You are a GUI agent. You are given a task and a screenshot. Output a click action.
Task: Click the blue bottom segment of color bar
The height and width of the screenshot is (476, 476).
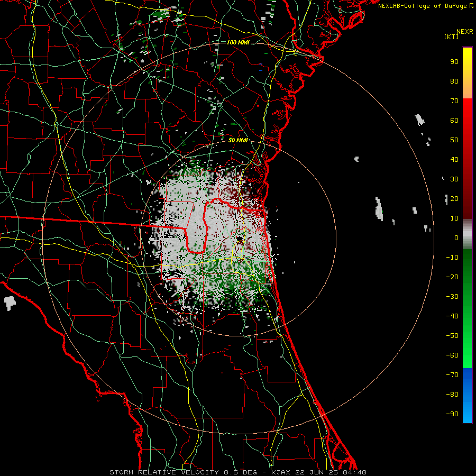[x=467, y=396]
